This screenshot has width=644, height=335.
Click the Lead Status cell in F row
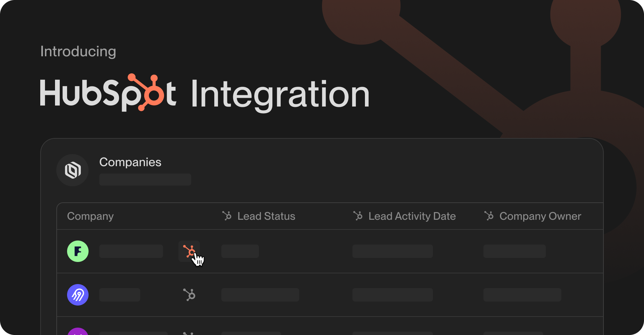(240, 251)
